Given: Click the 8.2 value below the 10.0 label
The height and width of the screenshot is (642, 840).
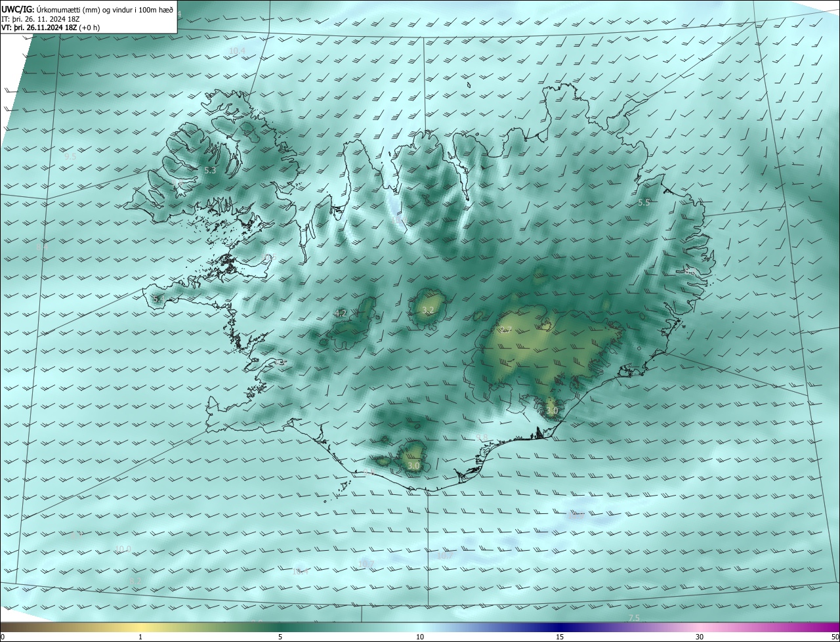Looking at the screenshot, I should (x=136, y=582).
